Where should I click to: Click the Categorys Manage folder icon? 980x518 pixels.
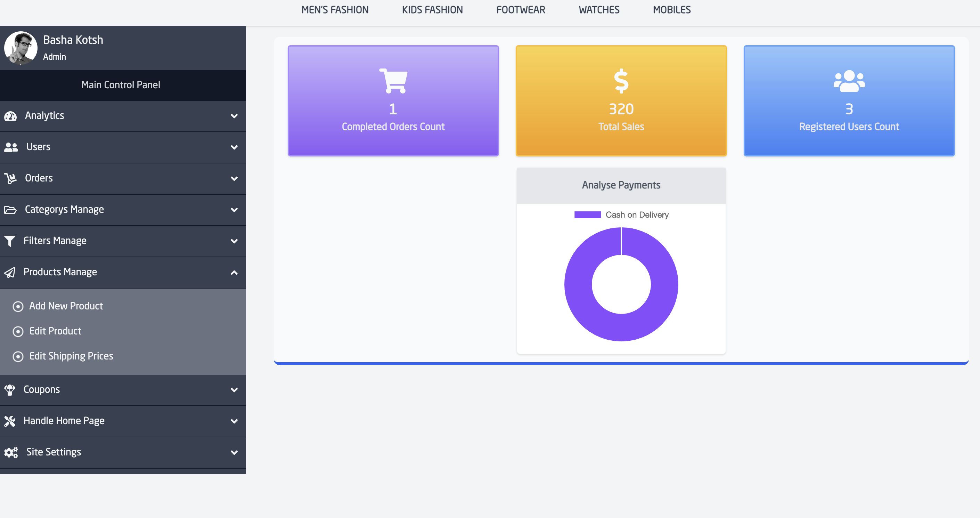click(10, 210)
